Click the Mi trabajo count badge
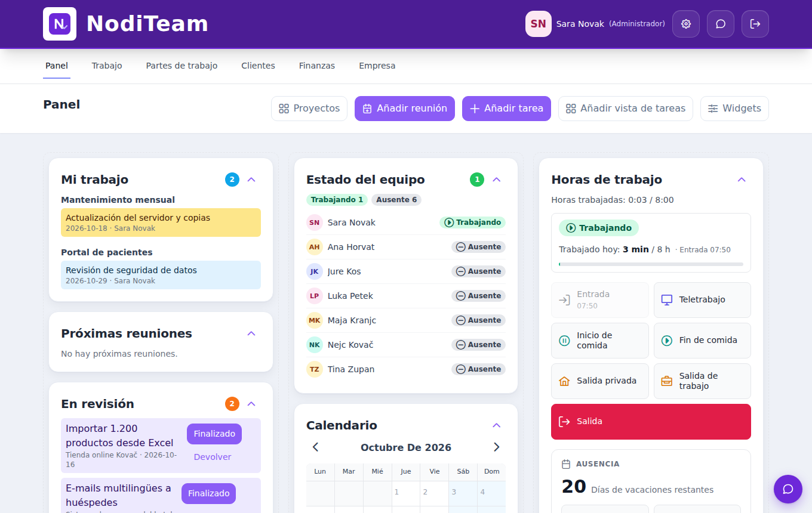Image resolution: width=812 pixels, height=513 pixels. 232,180
